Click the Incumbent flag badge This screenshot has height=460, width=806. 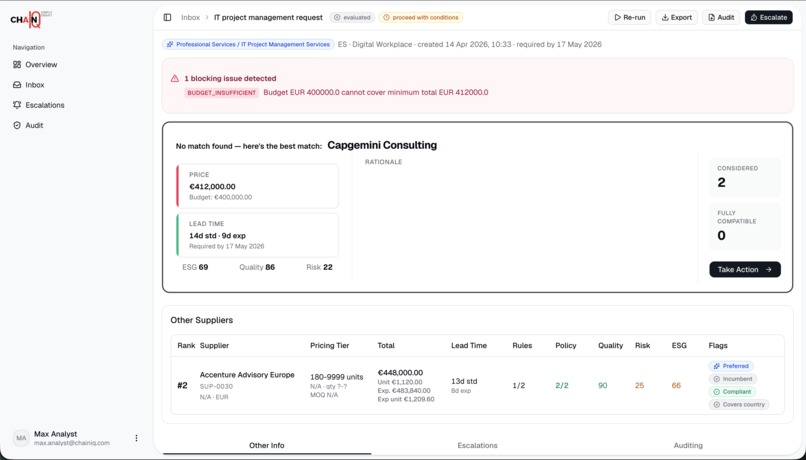(733, 379)
